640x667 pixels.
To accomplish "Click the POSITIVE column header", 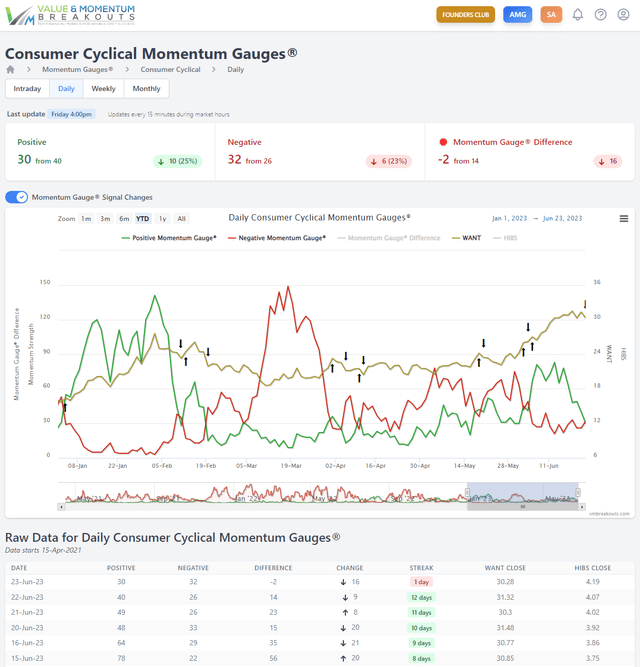I will 121,568.
